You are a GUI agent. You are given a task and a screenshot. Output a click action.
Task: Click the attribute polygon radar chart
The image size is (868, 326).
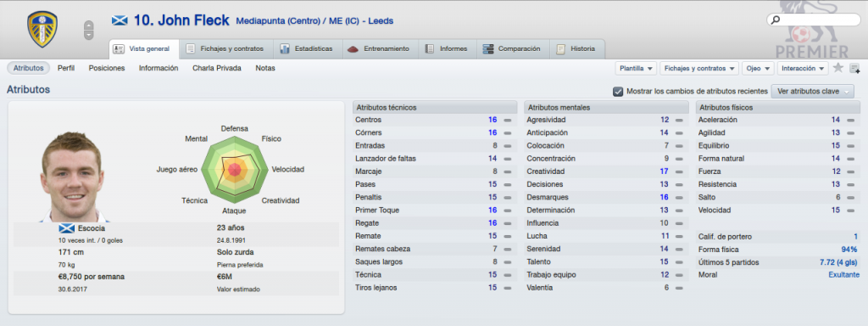tap(234, 169)
